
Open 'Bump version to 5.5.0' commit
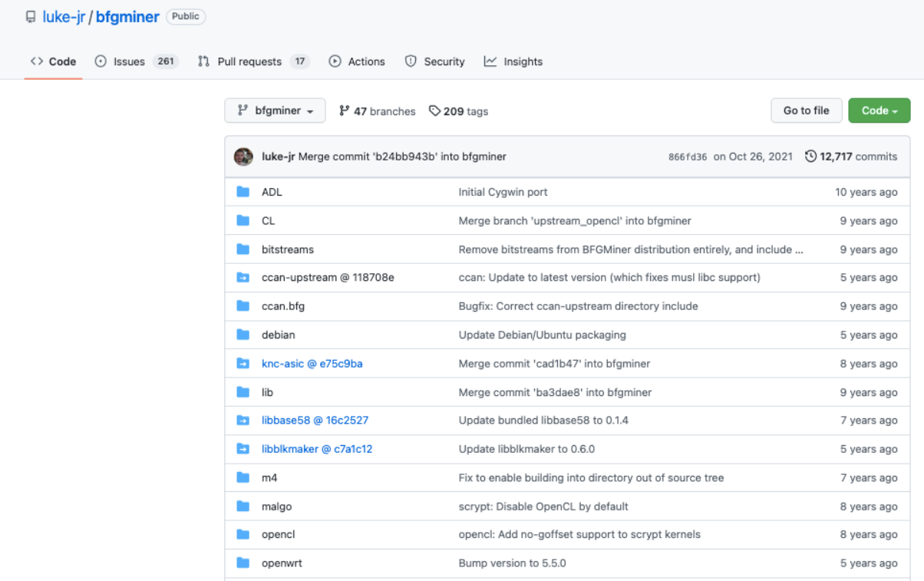coord(512,563)
